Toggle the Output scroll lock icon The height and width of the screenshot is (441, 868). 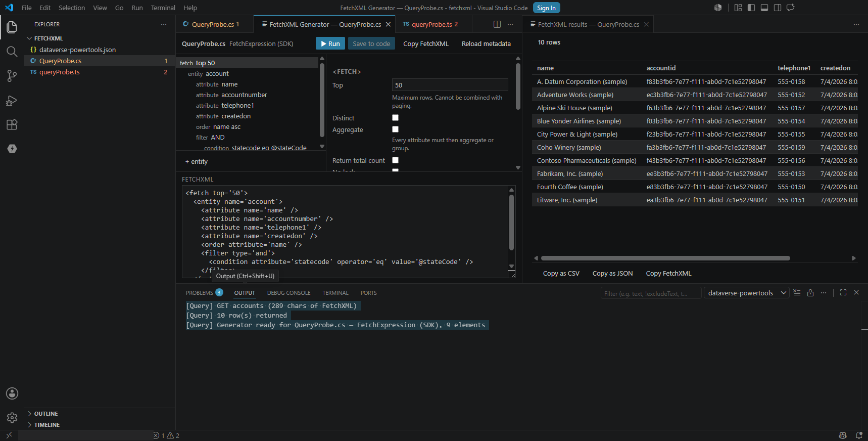[810, 293]
